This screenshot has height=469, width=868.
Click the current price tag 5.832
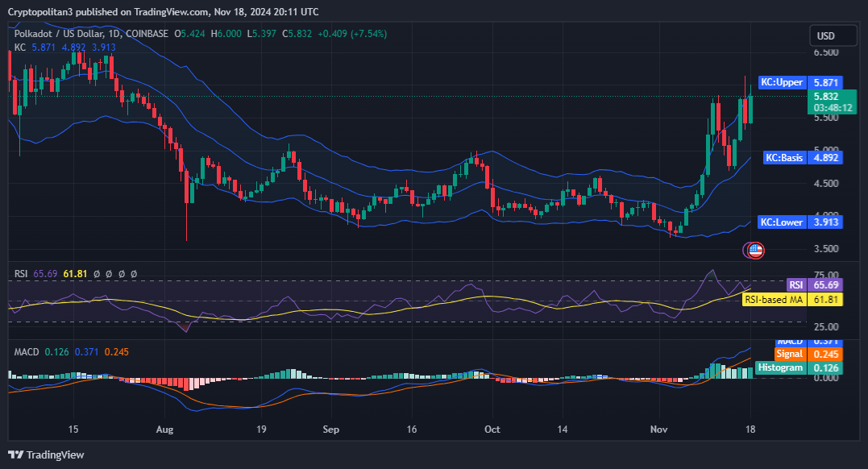[x=826, y=97]
